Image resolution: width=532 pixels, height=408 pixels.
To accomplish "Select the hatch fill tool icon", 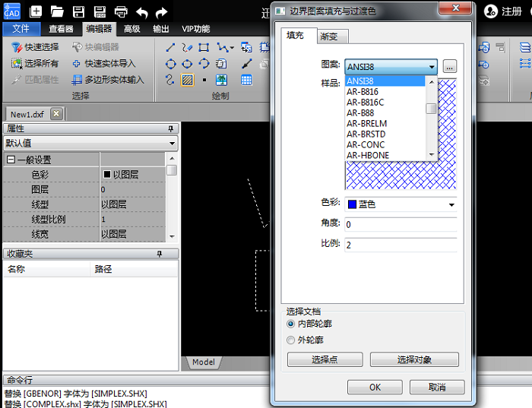I will [187, 80].
